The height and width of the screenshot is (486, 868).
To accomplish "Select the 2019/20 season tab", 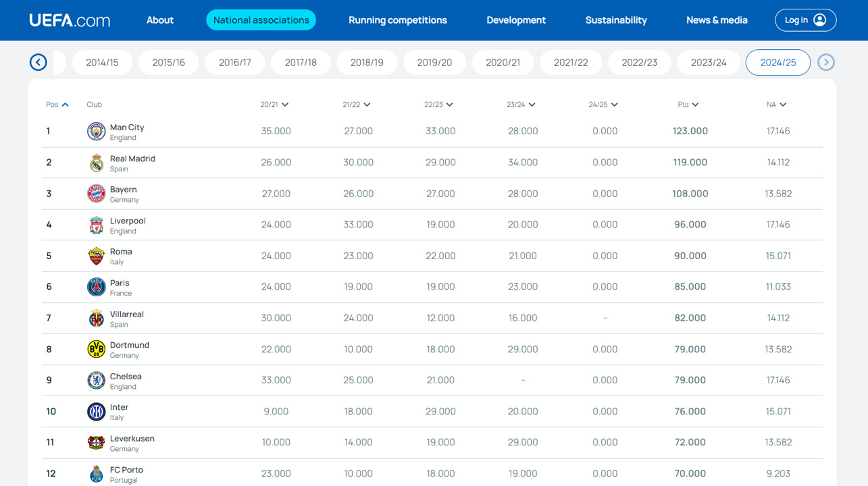I will tap(434, 62).
